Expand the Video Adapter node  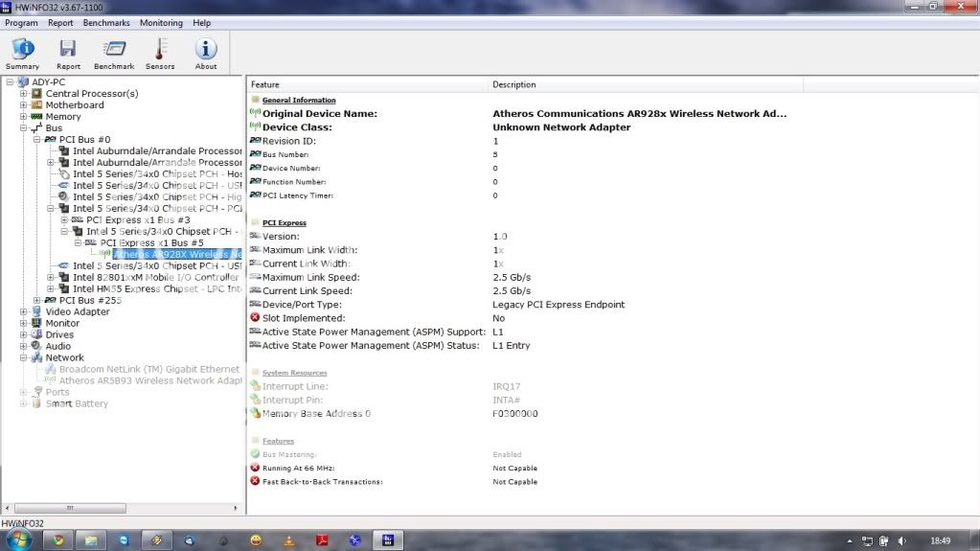point(23,311)
